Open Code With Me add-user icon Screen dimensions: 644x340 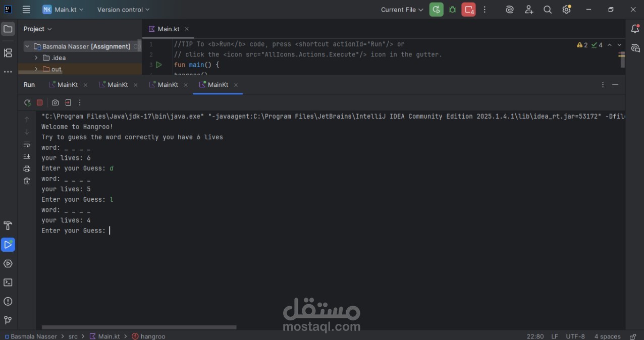(x=529, y=10)
